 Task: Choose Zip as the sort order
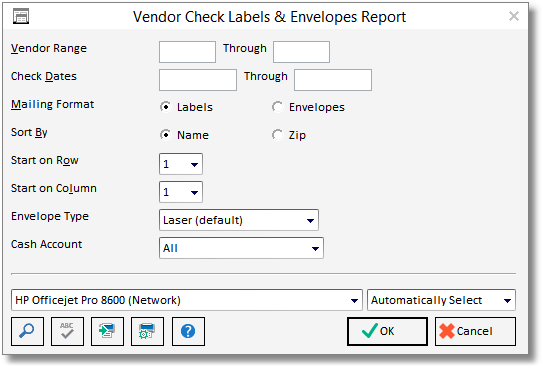coord(289,135)
